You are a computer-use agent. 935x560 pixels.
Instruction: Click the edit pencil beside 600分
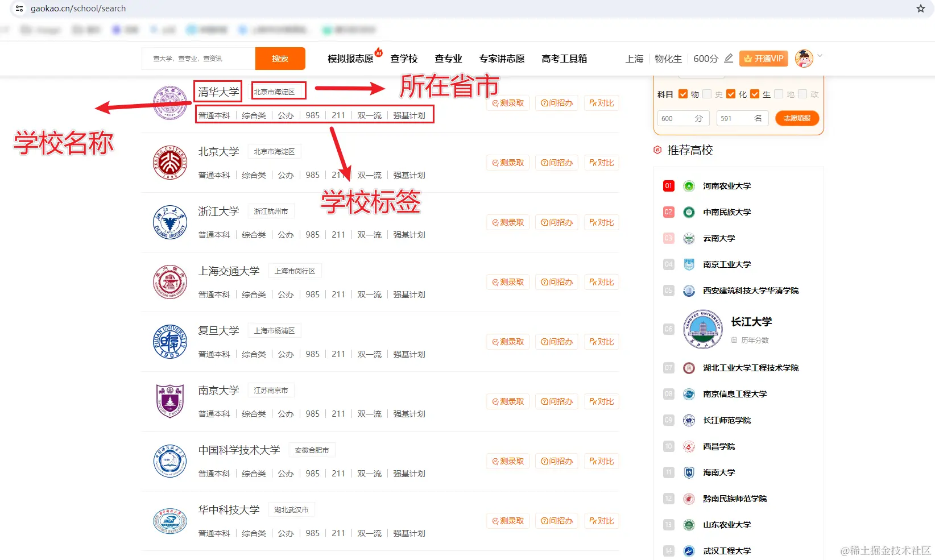coord(729,59)
